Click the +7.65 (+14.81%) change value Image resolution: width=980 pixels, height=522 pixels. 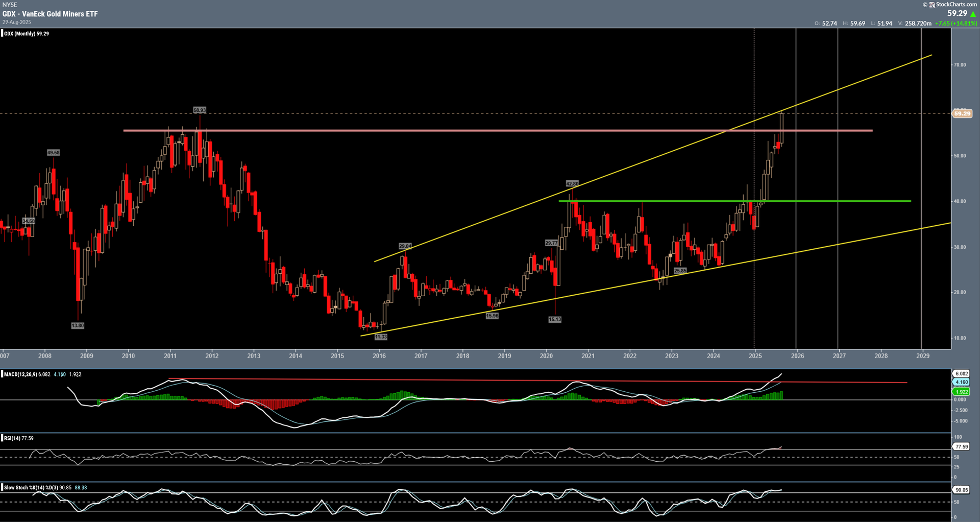coord(956,23)
